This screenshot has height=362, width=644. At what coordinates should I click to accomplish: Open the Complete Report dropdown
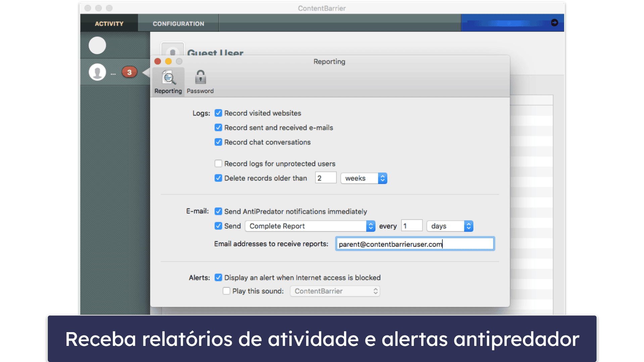310,226
